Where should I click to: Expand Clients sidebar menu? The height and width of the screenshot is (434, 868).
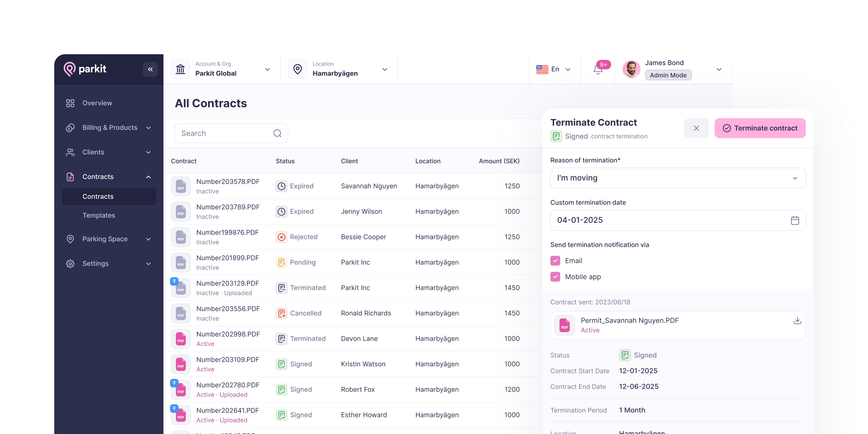pos(148,152)
